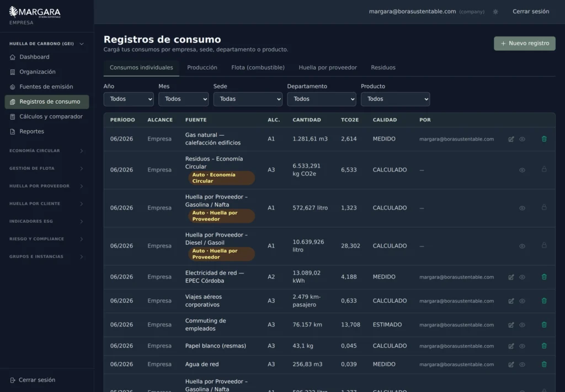
Task: Delete the Electricidad de red EPEC Córdoba record
Action: [544, 277]
